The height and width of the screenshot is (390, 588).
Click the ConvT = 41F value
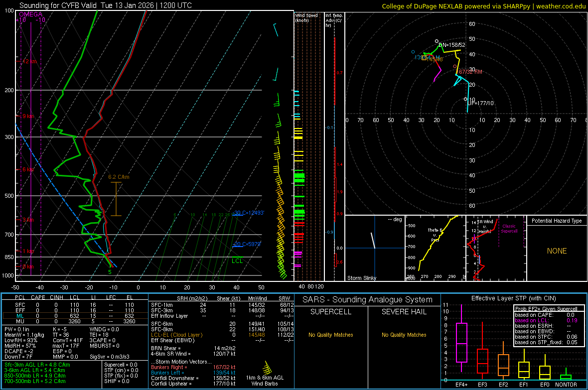point(68,340)
